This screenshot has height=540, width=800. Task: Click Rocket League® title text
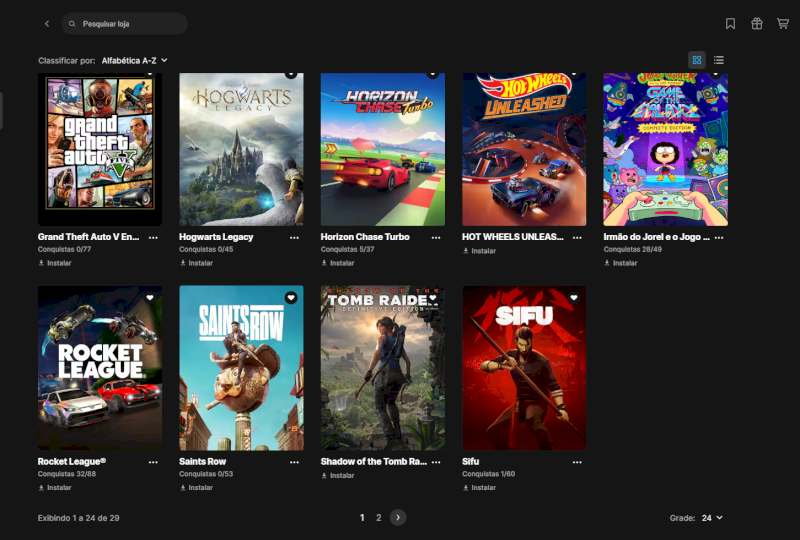(72, 461)
